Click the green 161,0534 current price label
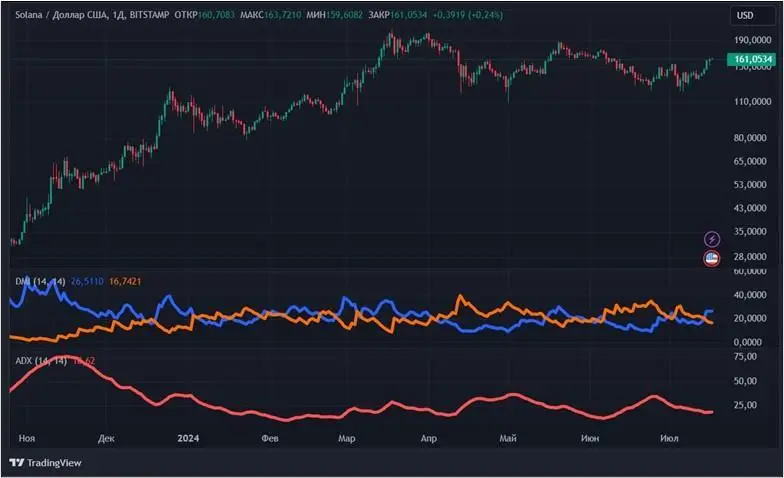Screen dimensions: 784x478 pos(754,60)
